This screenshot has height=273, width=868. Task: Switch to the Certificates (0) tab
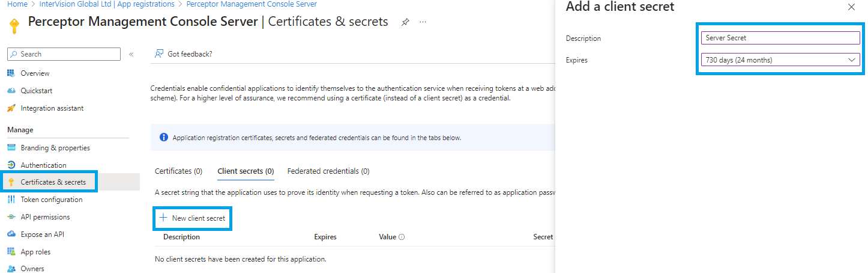click(178, 171)
